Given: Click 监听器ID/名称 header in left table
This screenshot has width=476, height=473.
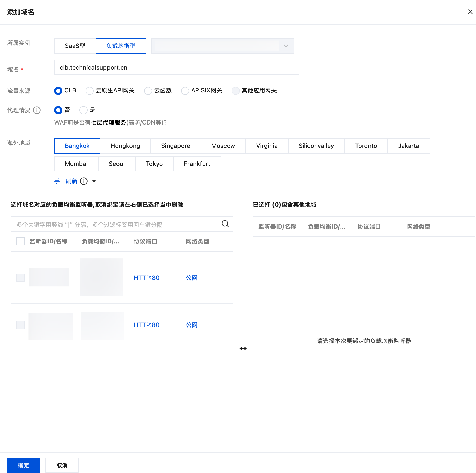Looking at the screenshot, I should click(x=49, y=241).
